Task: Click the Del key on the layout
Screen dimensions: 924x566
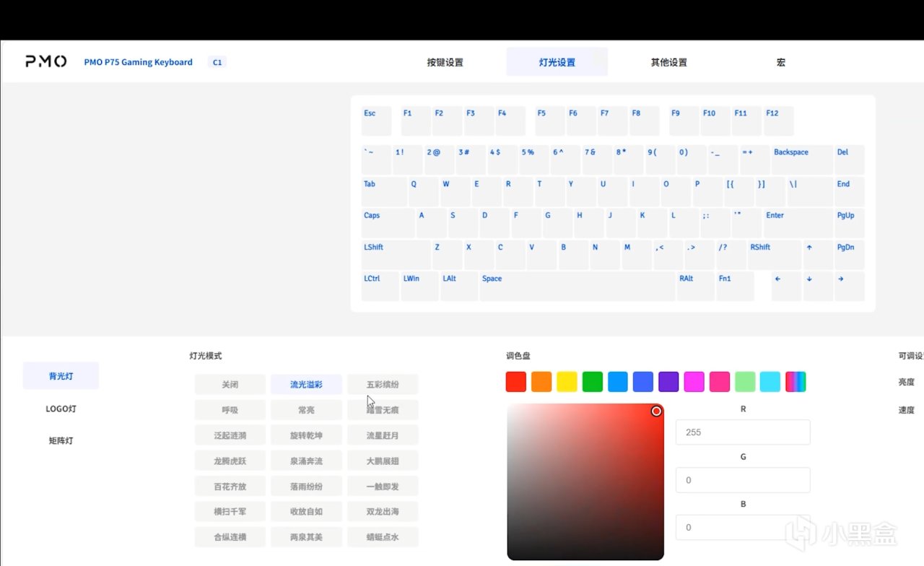Action: click(850, 160)
